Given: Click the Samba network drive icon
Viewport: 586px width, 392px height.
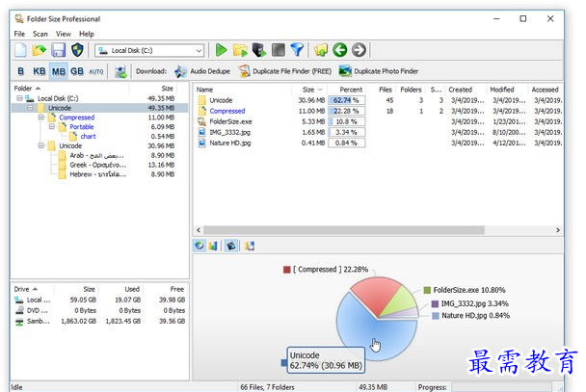Looking at the screenshot, I should coord(19,322).
